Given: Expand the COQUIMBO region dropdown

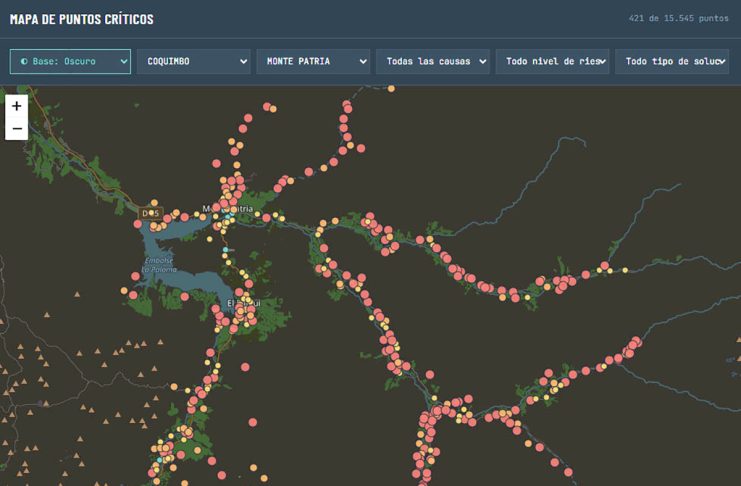Looking at the screenshot, I should (193, 61).
